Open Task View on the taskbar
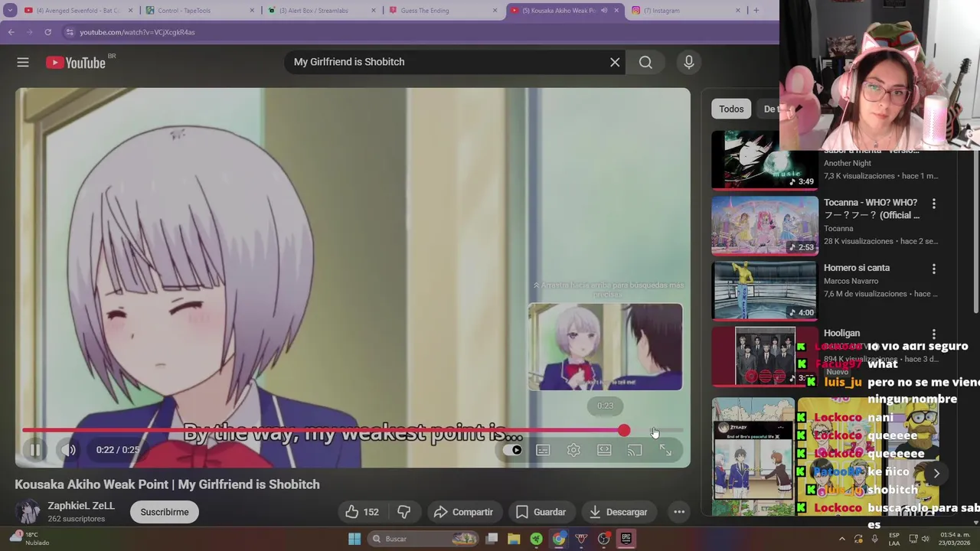 pos(492,539)
